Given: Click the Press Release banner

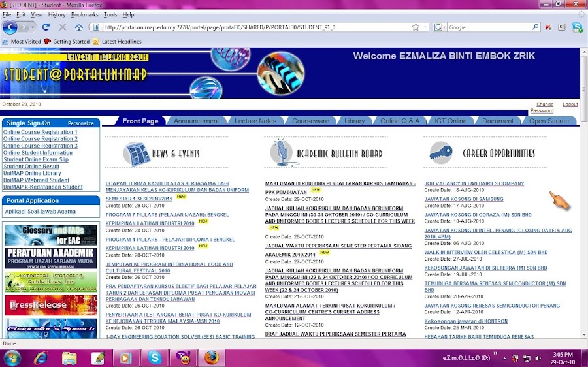Looking at the screenshot, I should pos(51,305).
